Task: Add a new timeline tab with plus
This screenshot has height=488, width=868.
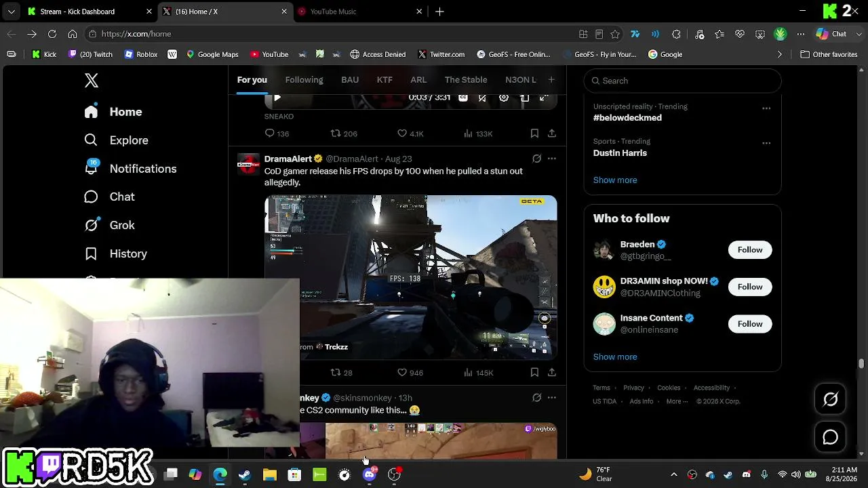Action: pos(551,80)
